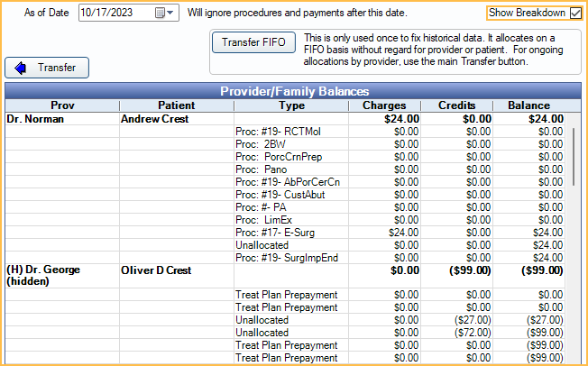The width and height of the screenshot is (588, 366).
Task: Click the Charges column header
Action: point(384,105)
